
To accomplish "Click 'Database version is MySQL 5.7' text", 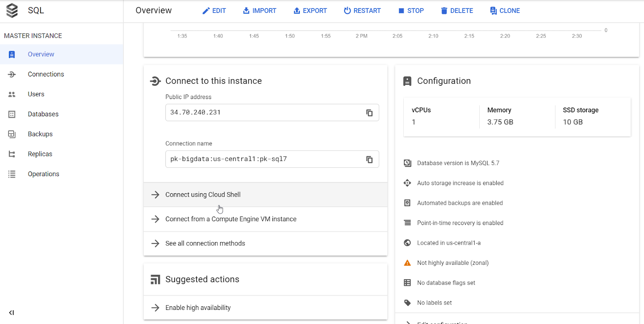I will (x=458, y=163).
